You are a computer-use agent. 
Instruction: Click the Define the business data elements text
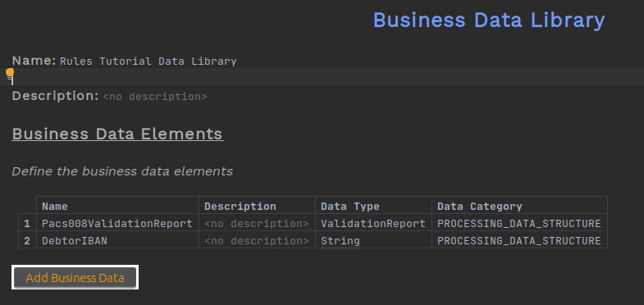point(122,171)
